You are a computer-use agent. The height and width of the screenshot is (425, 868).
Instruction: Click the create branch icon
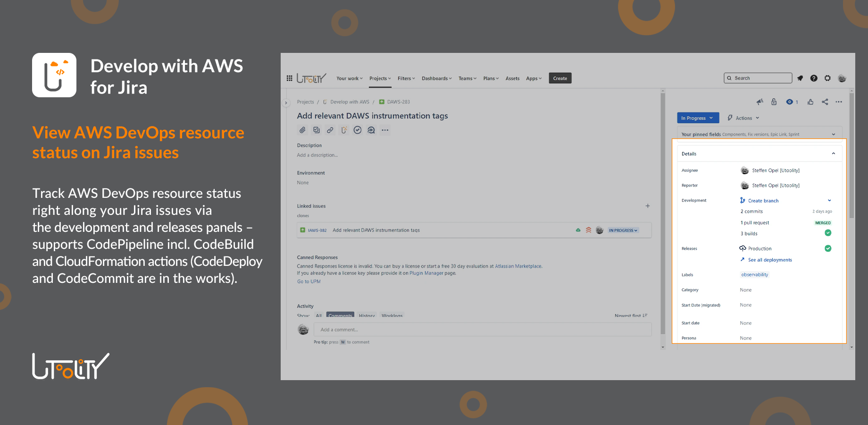tap(743, 200)
